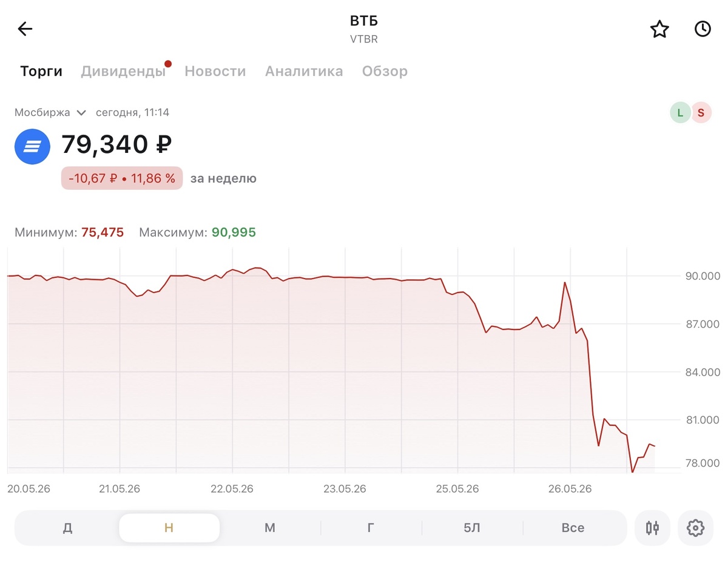Tap the red -10,67 ₽ change badge
This screenshot has height=568, width=728.
122,178
